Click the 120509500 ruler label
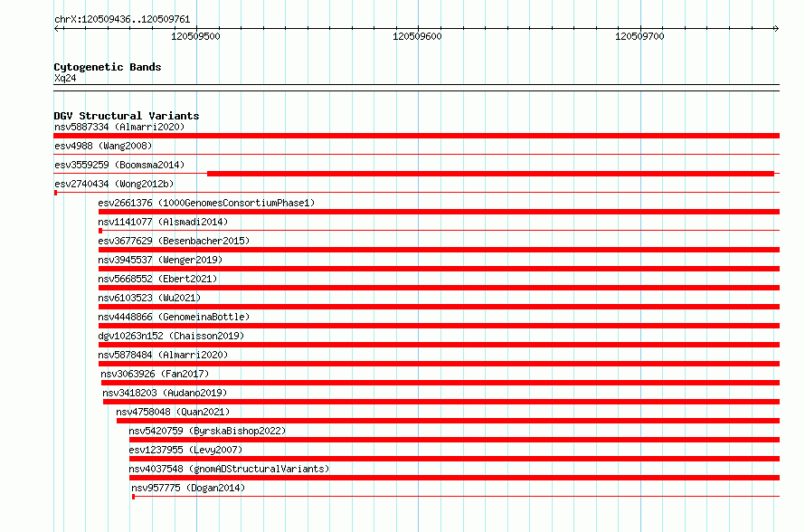The width and height of the screenshot is (805, 532). pos(195,36)
